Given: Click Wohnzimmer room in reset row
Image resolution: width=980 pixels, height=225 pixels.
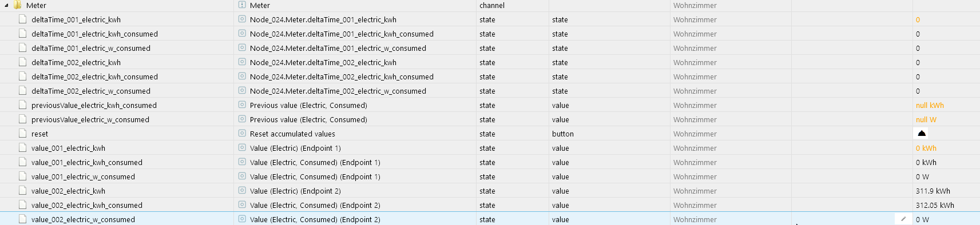Looking at the screenshot, I should [x=695, y=134].
